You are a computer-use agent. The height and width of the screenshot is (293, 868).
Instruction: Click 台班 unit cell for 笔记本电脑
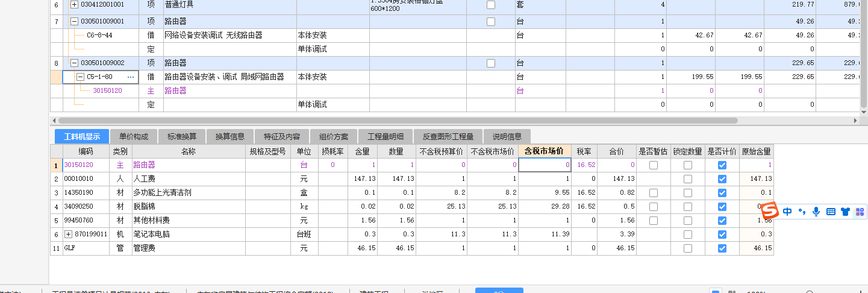[305, 235]
